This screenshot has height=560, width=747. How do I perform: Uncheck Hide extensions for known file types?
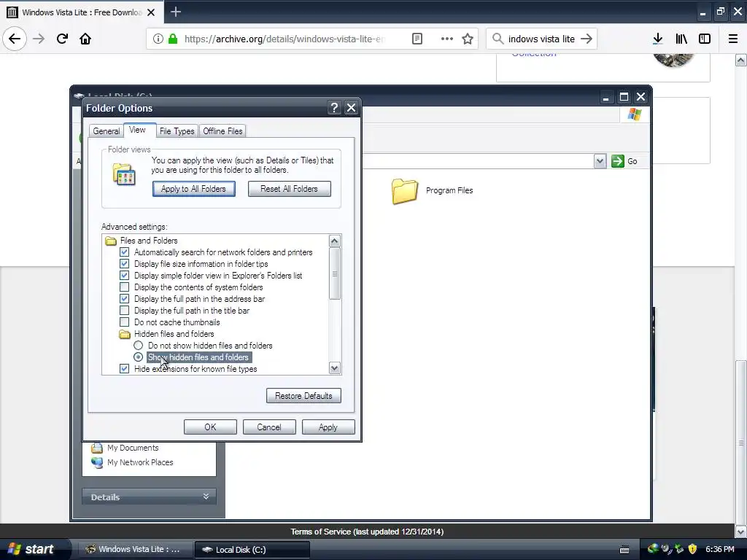pyautogui.click(x=124, y=368)
